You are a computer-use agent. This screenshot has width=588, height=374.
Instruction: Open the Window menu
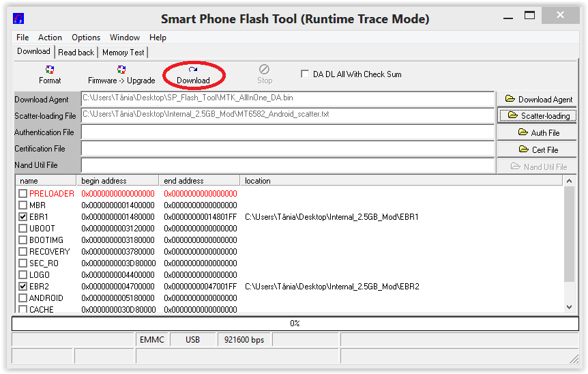[x=125, y=38]
